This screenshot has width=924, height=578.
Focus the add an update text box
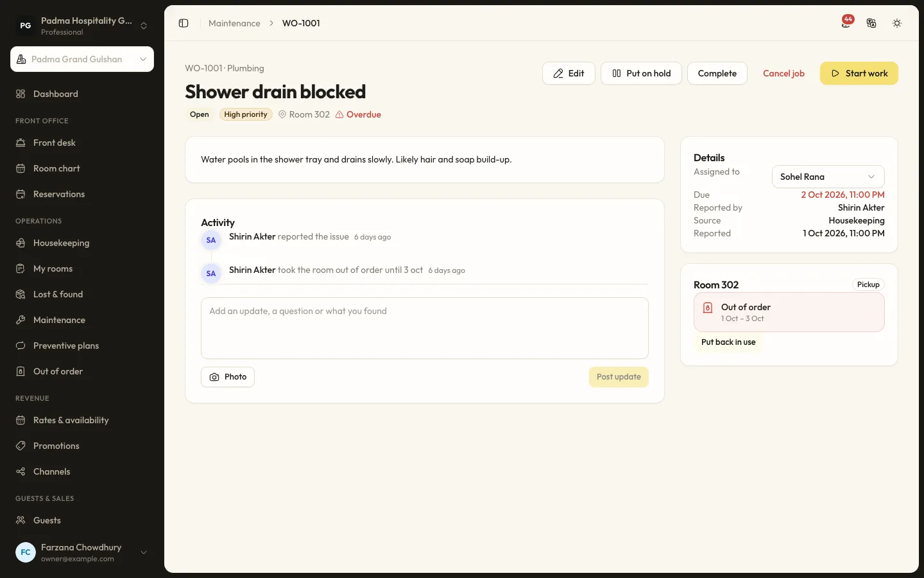pos(425,328)
